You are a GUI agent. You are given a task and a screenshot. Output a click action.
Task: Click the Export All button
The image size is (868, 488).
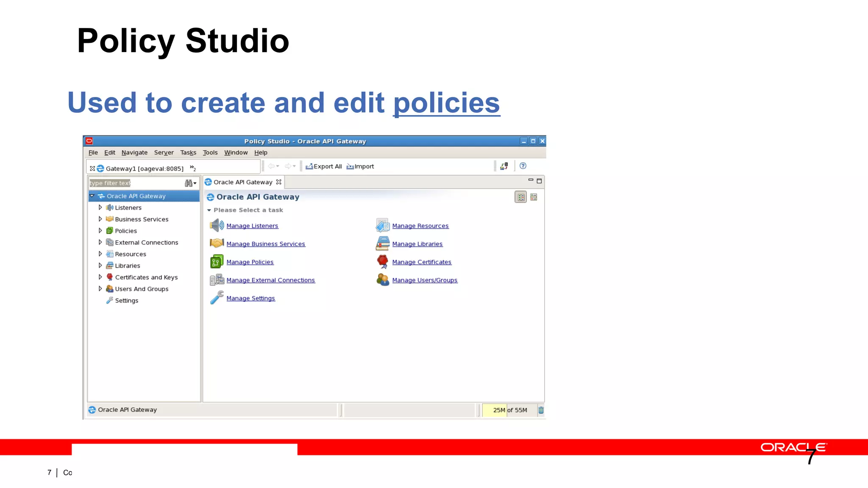point(324,166)
